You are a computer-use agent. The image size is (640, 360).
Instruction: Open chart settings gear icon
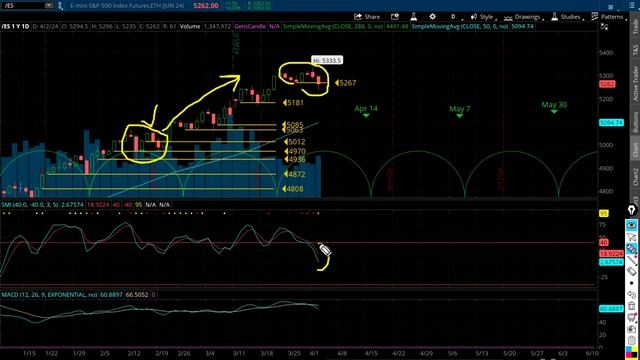432,17
